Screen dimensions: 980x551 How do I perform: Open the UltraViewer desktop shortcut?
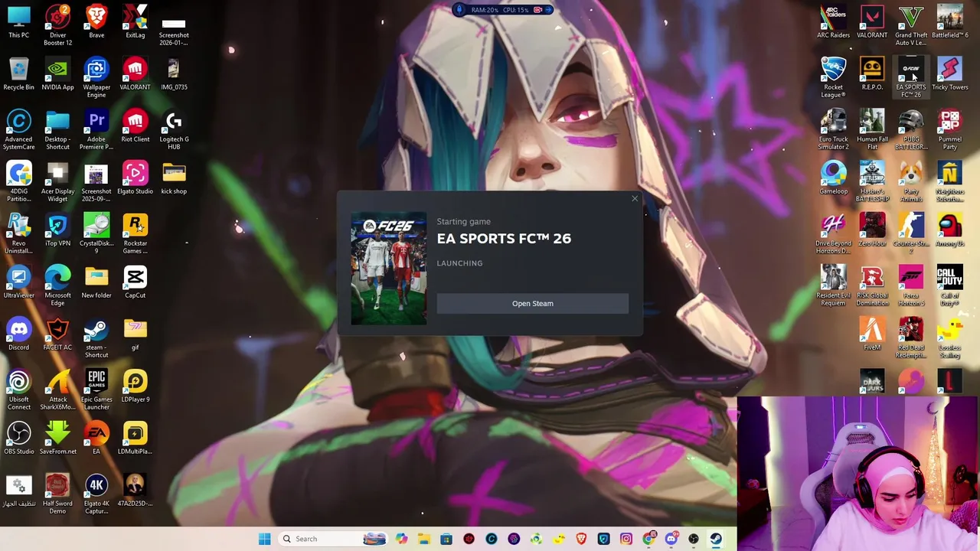tap(19, 282)
